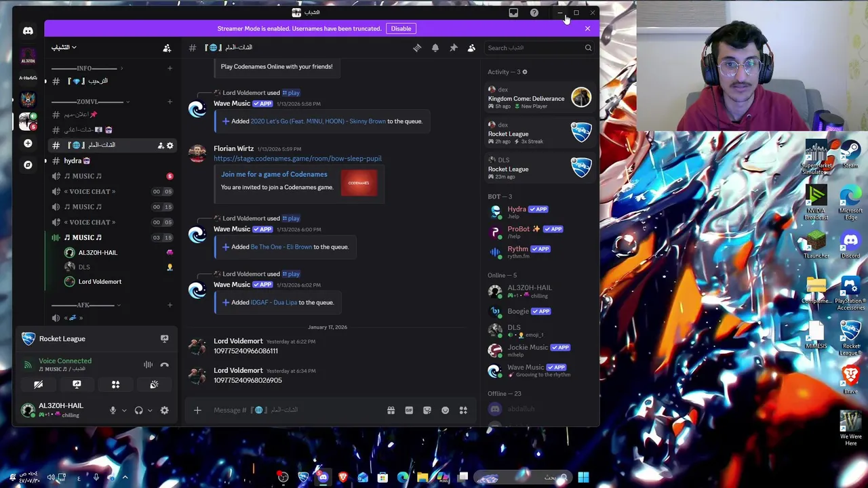The height and width of the screenshot is (488, 868).
Task: Open Apps launcher in message bar
Action: tap(463, 410)
